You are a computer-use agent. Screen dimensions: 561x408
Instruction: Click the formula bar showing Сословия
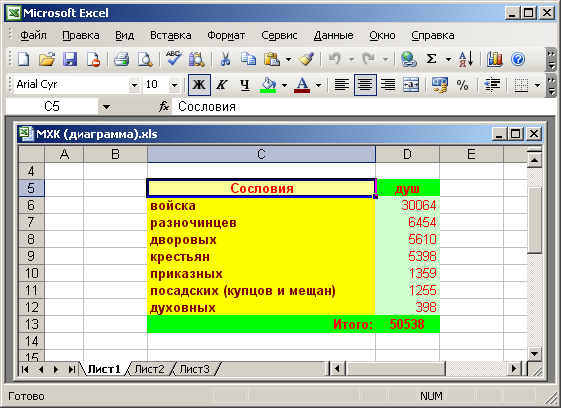[x=363, y=106]
